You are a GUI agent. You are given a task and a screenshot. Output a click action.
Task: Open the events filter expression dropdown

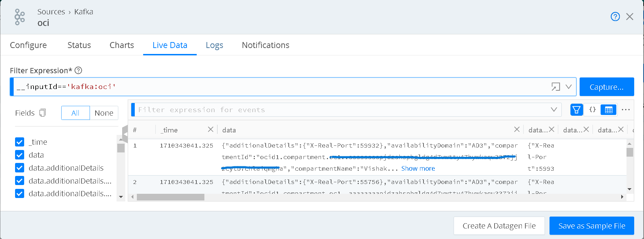[x=554, y=110]
